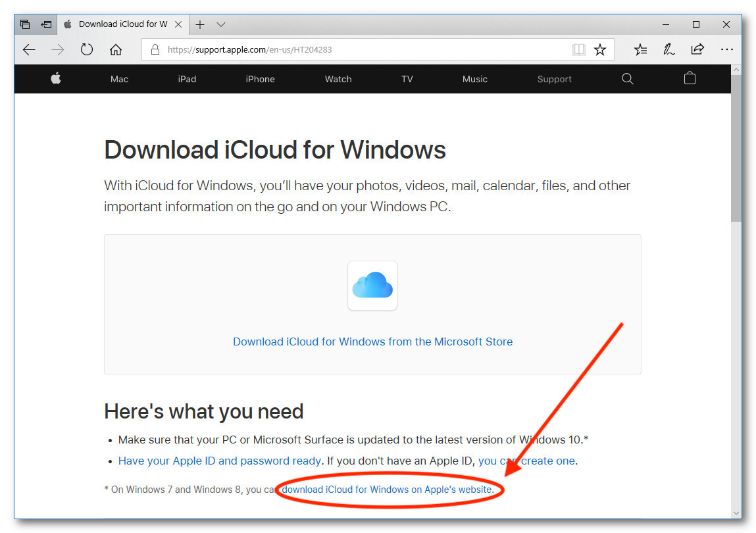Click the Apple logo in navigation

click(x=56, y=79)
